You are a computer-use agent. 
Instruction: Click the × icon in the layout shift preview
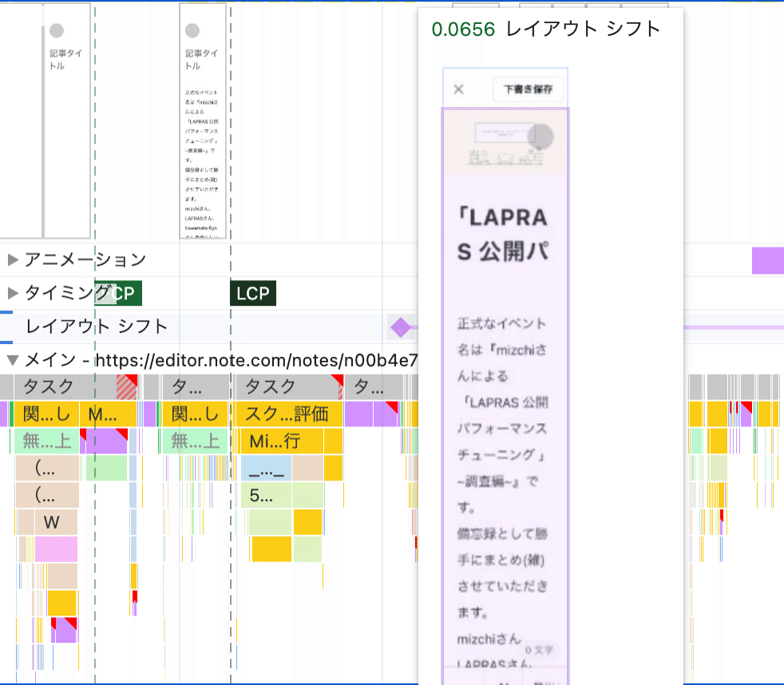[x=458, y=89]
